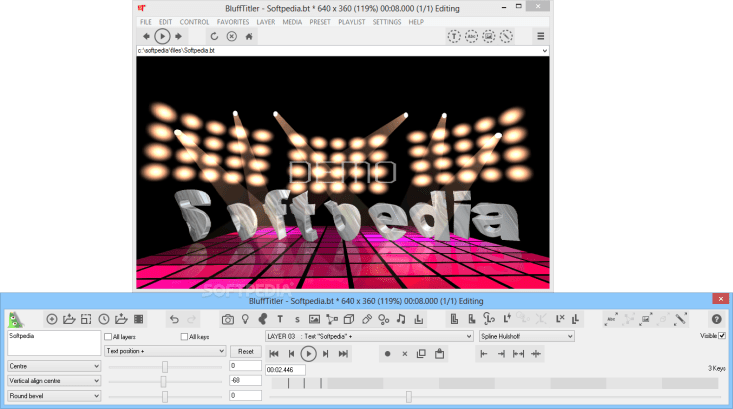Open the EDIT menu
The image size is (733, 409).
point(165,22)
